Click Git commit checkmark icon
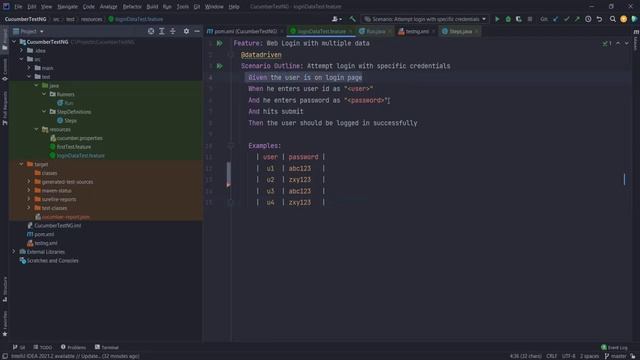Viewport: 640px width, 360px height. tap(566, 19)
